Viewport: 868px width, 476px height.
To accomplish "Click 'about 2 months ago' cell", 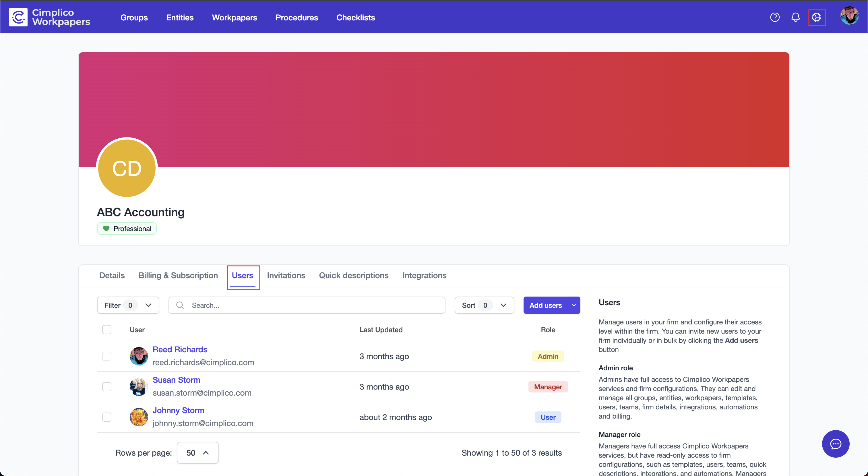I will click(x=396, y=417).
